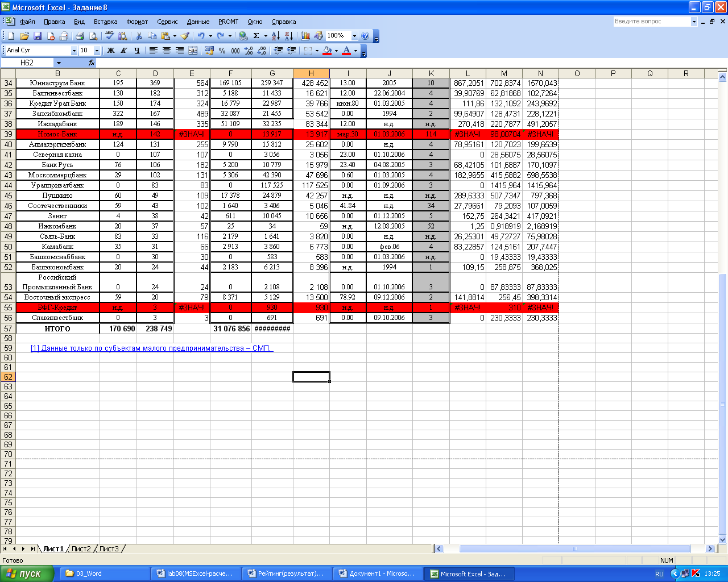
Task: Click the Paste clipboard icon
Action: coord(165,36)
